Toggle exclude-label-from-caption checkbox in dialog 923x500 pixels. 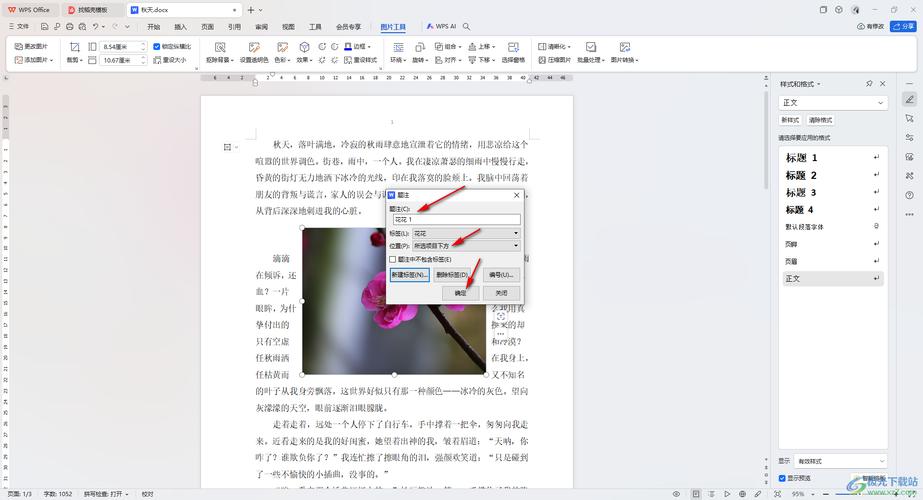pyautogui.click(x=393, y=259)
